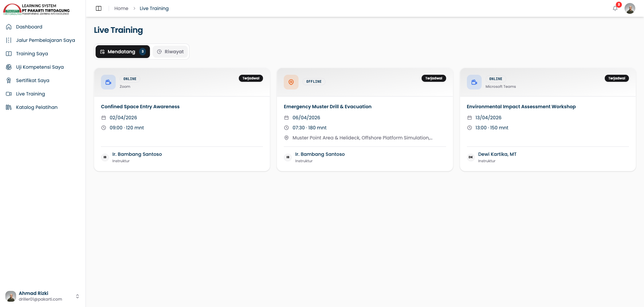The height and width of the screenshot is (307, 644).
Task: Click the Microsoft Teams video icon on Environmental card
Action: 474,82
